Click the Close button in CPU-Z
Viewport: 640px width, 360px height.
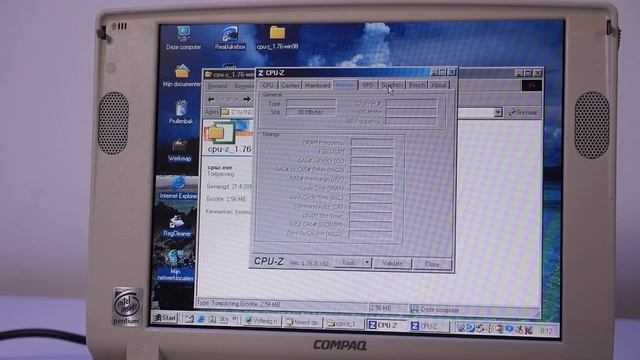coord(432,264)
